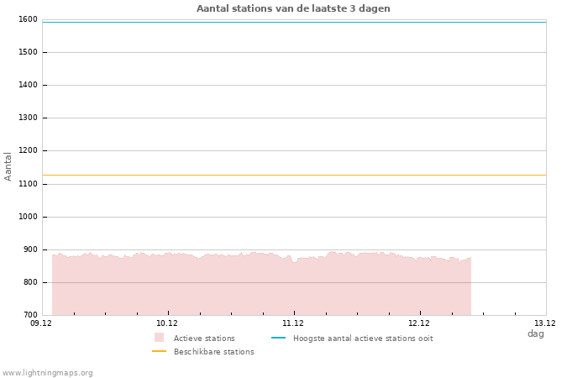Click the 700 y-axis tick label
Image resolution: width=588 pixels, height=378 pixels.
click(30, 315)
